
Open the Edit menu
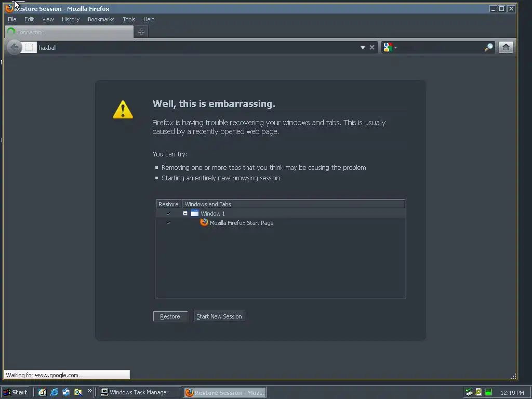[x=29, y=19]
